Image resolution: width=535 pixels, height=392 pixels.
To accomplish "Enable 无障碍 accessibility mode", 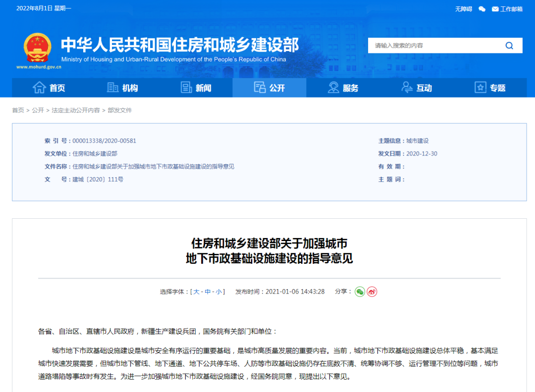I will tap(464, 9).
